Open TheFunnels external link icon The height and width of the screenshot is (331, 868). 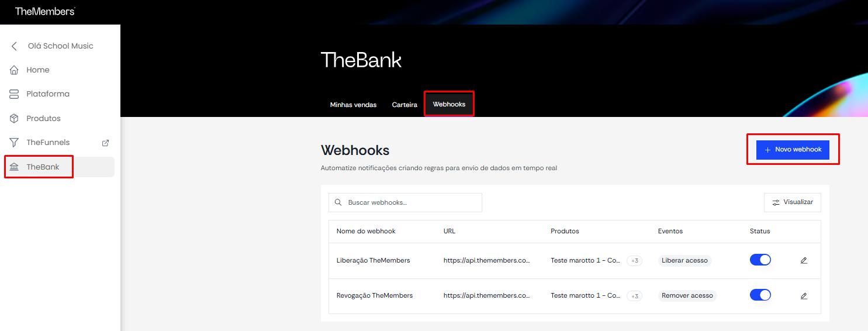(x=106, y=143)
